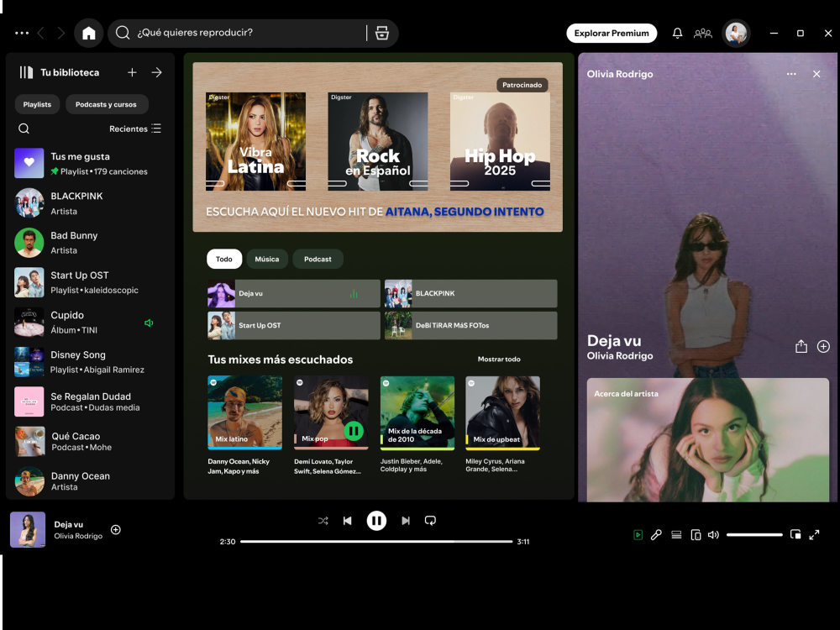Open Qué Cacao podcast
The width and height of the screenshot is (840, 630).
[90, 441]
